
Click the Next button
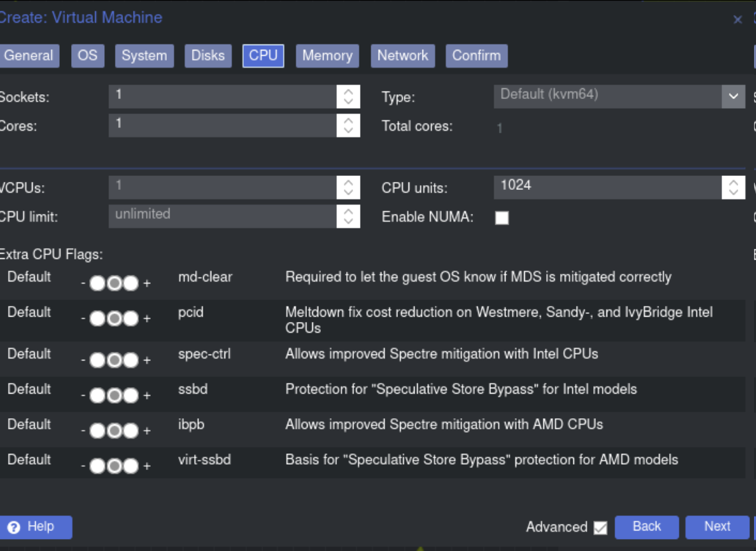(717, 527)
